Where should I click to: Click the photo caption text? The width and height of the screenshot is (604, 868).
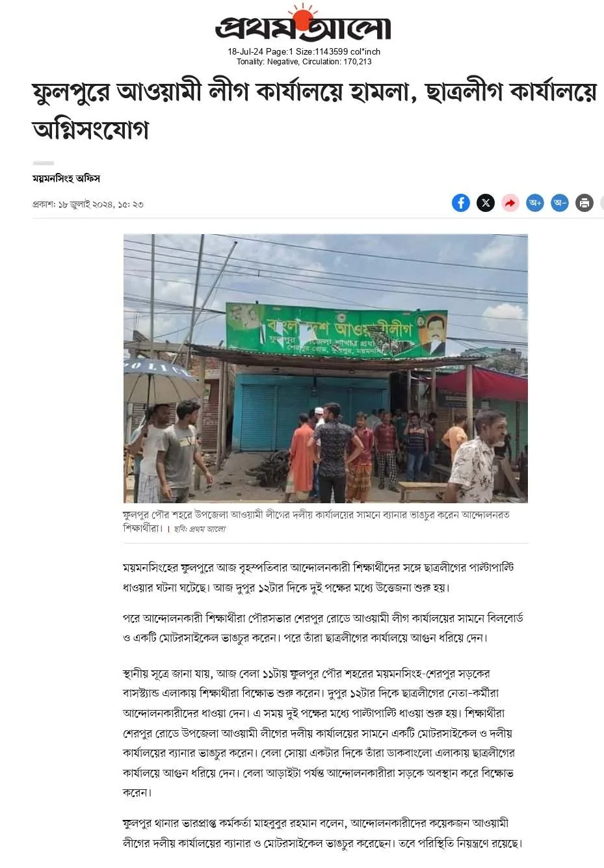[316, 521]
